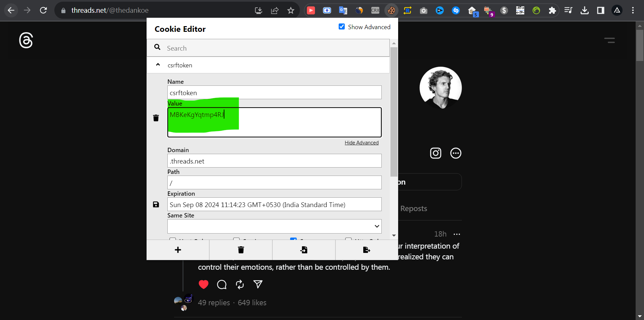The width and height of the screenshot is (644, 320).
Task: Click the Cookie Editor popup scrollbar
Action: point(394,112)
